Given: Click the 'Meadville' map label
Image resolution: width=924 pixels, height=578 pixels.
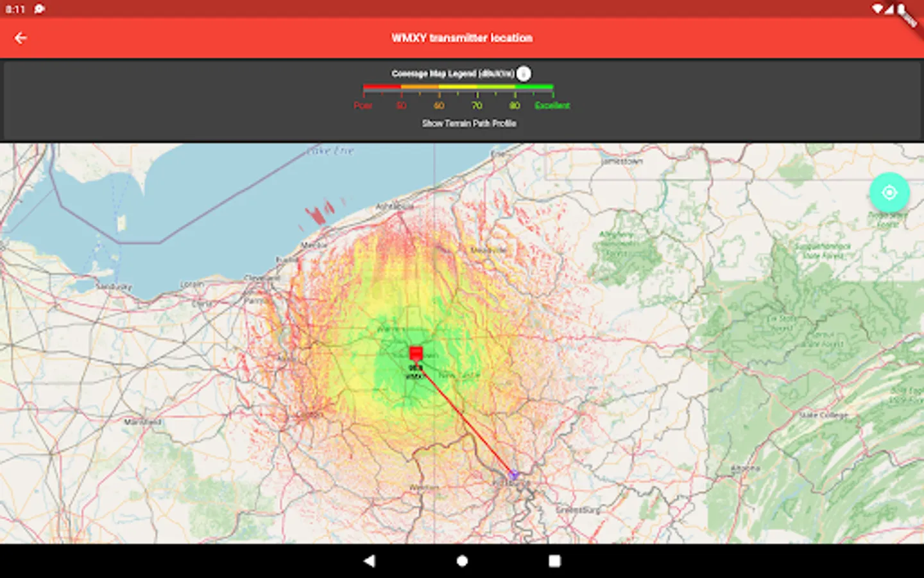Looking at the screenshot, I should [x=489, y=250].
